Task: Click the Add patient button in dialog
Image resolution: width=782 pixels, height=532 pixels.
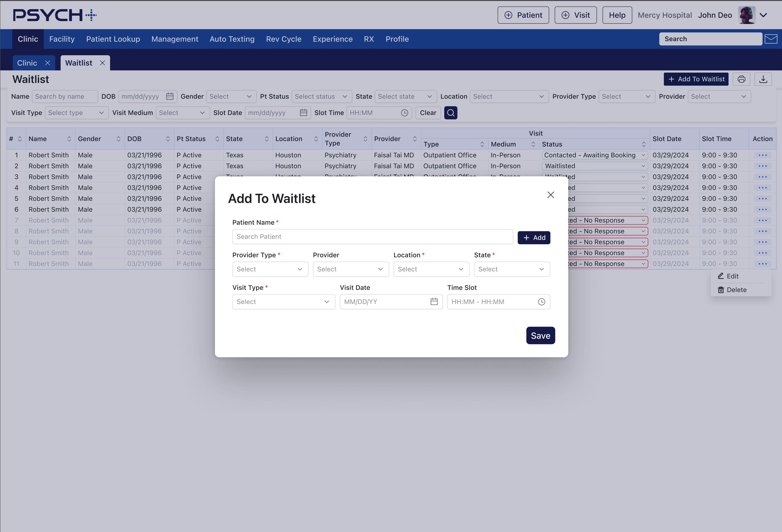Action: [533, 237]
